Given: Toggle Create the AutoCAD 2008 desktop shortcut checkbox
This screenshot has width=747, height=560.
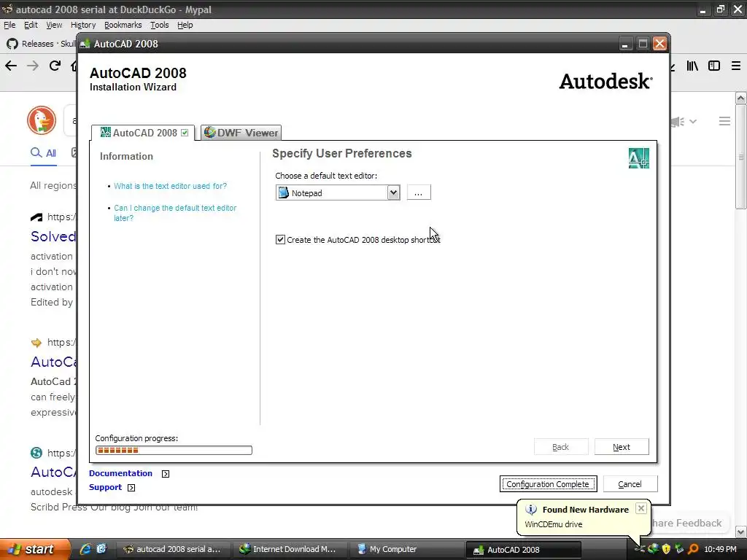Looking at the screenshot, I should click(280, 239).
